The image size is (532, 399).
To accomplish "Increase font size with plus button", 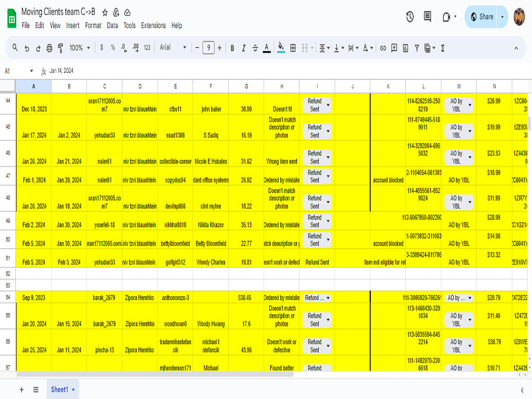I will 220,48.
